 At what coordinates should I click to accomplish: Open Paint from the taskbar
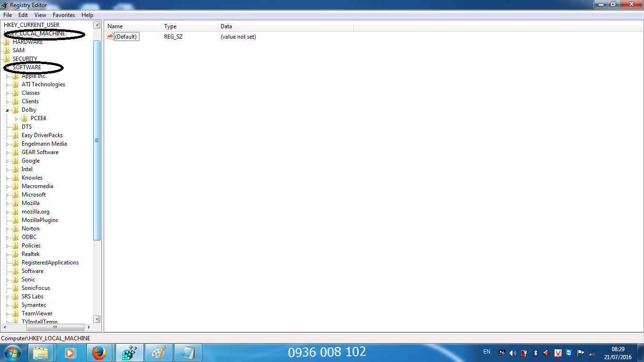158,353
